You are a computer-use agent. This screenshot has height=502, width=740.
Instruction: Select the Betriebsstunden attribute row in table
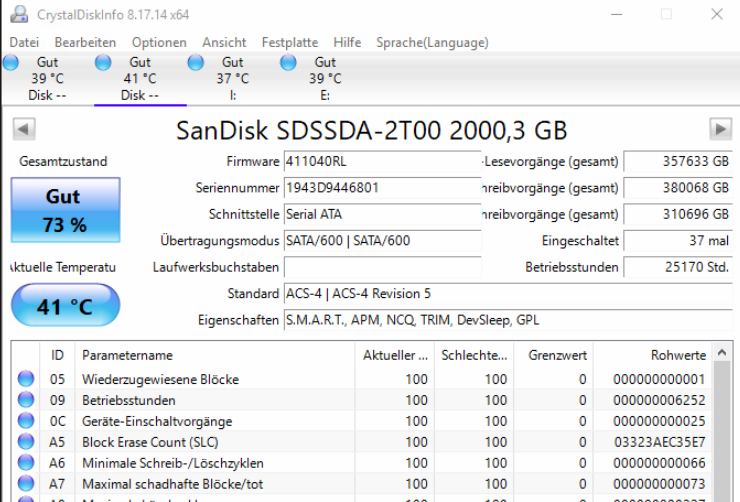pos(362,400)
